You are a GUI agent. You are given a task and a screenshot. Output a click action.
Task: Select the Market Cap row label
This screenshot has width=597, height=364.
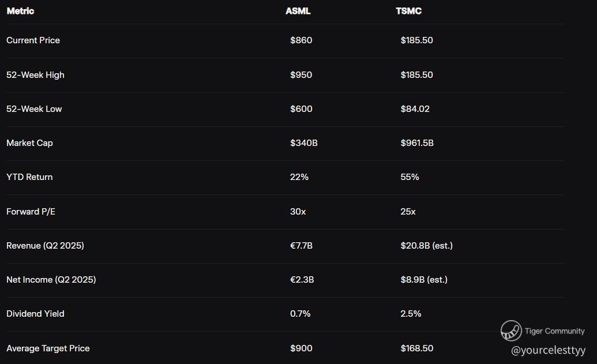[x=29, y=143]
